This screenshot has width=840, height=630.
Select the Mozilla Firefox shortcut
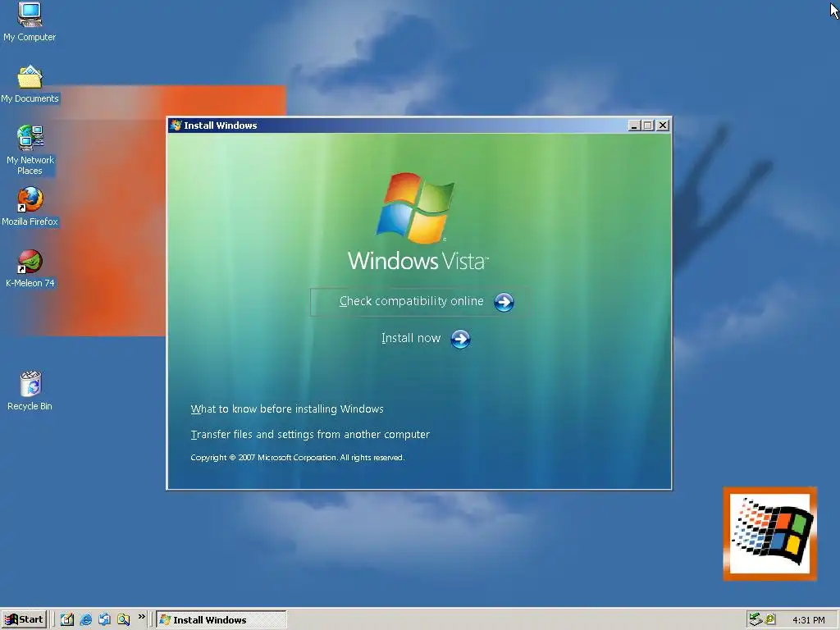30,207
